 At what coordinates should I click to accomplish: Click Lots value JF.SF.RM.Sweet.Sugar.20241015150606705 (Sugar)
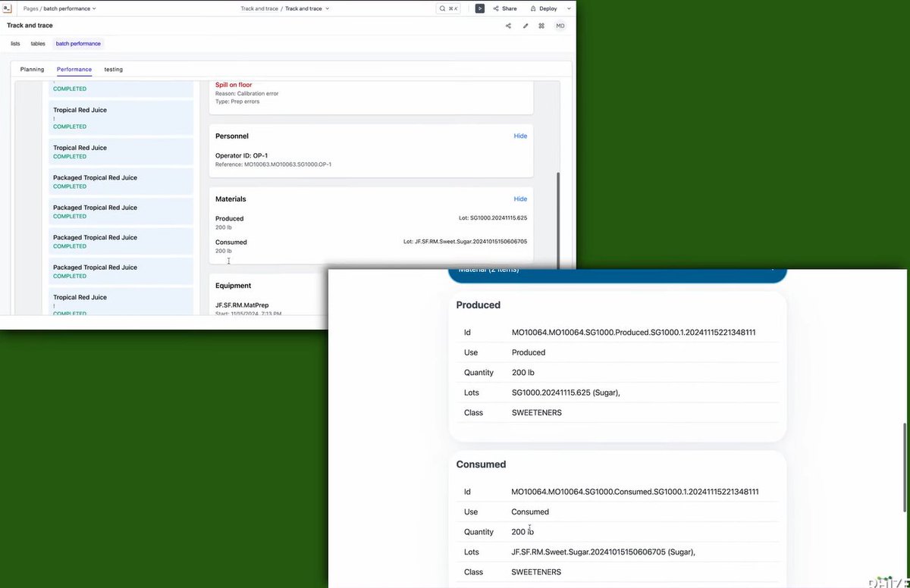point(603,552)
